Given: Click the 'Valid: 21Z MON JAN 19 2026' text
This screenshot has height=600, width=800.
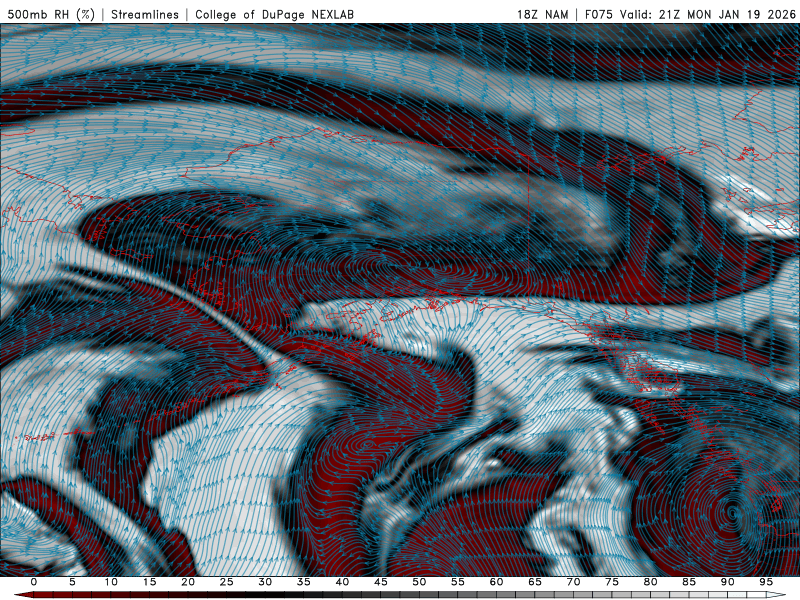Looking at the screenshot, I should 708,14.
